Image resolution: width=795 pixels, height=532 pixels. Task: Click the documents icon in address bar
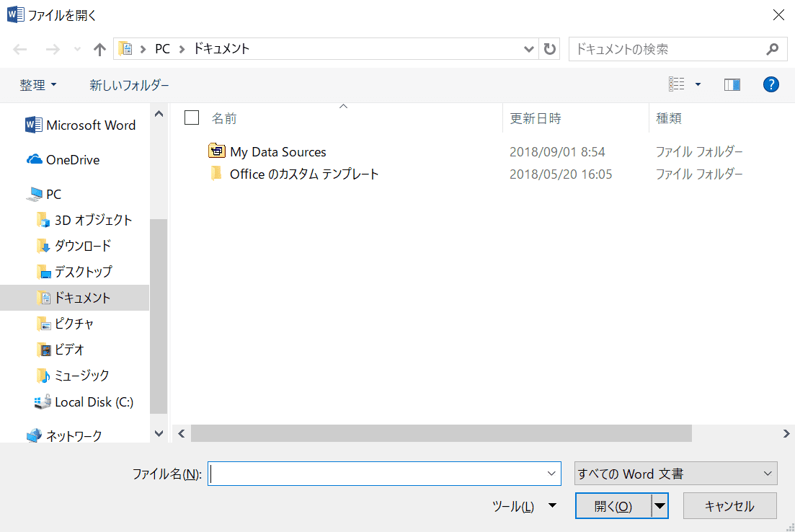coord(125,49)
